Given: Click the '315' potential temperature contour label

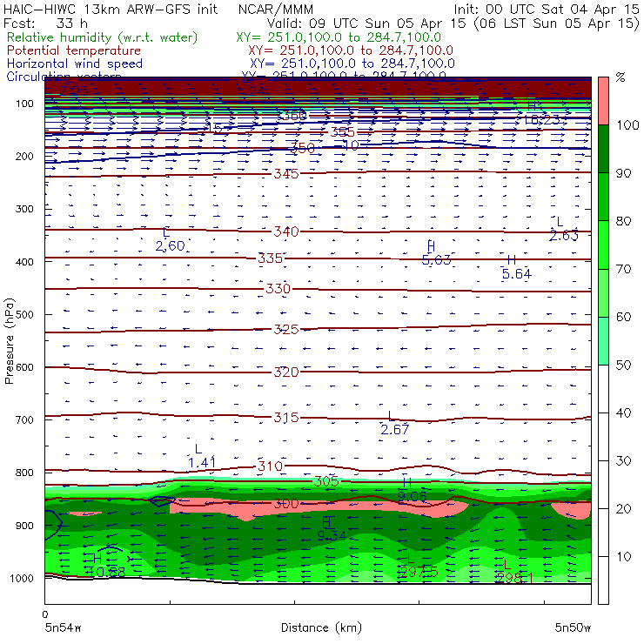Looking at the screenshot, I should pyautogui.click(x=286, y=418).
